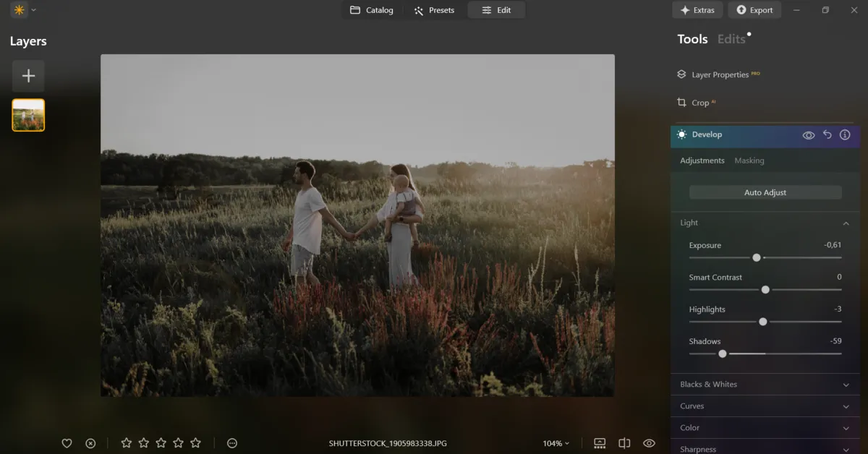Open the color label circle icon
This screenshot has height=454, width=868.
[232, 443]
